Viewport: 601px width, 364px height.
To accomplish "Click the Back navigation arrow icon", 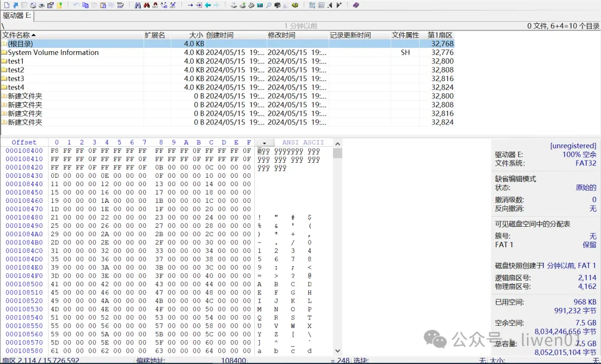I will tap(208, 5).
